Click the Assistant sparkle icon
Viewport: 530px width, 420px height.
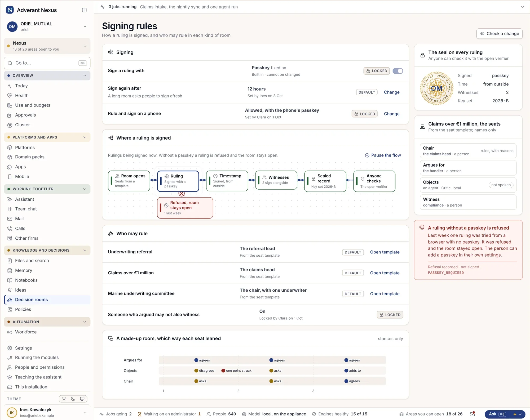pos(10,199)
